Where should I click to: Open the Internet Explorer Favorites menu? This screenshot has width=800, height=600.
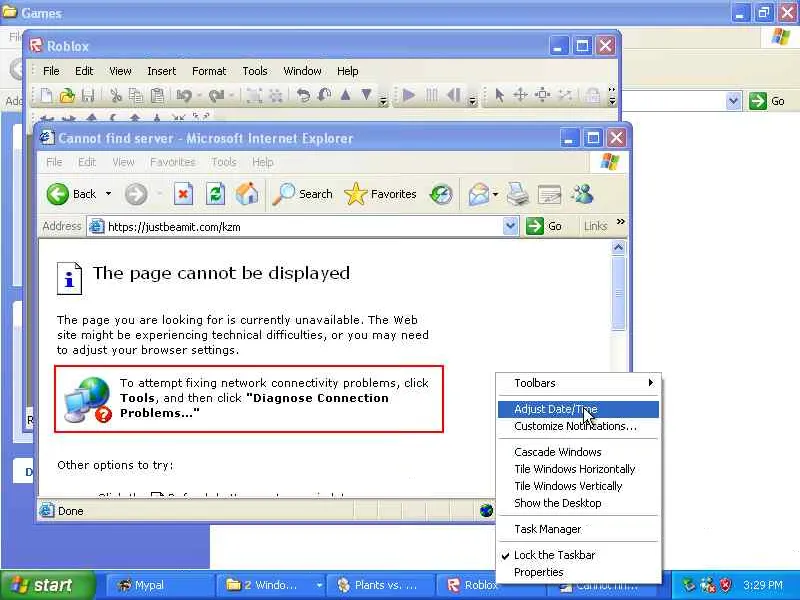click(x=172, y=162)
